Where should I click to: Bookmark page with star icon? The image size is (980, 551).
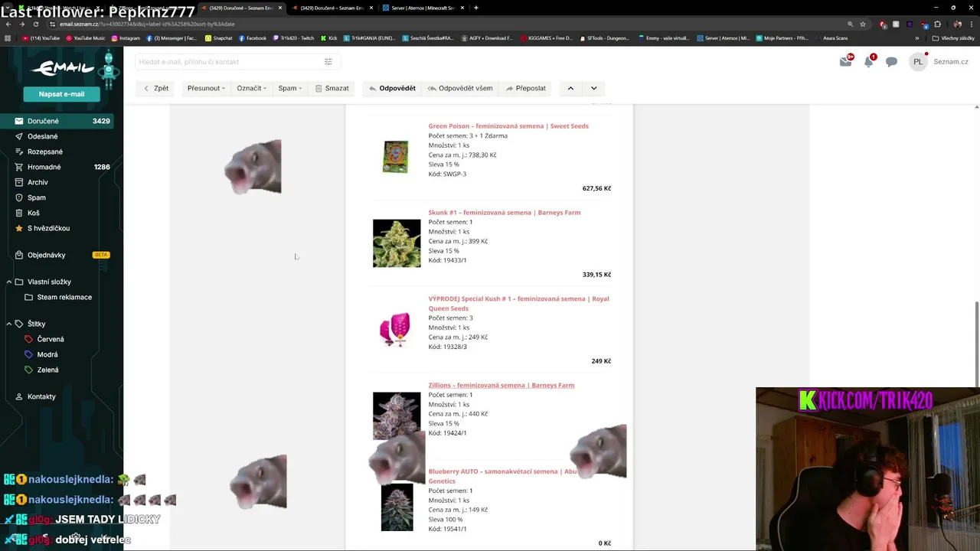[x=863, y=24]
